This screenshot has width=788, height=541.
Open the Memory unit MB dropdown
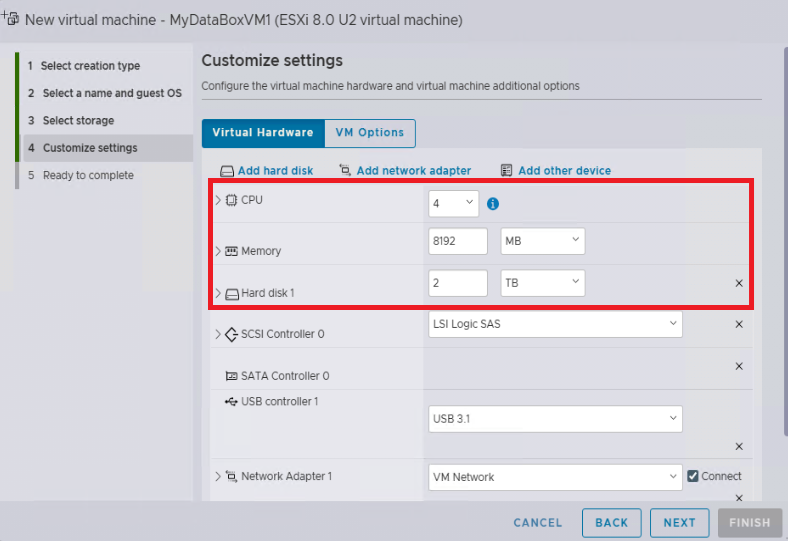(x=543, y=241)
